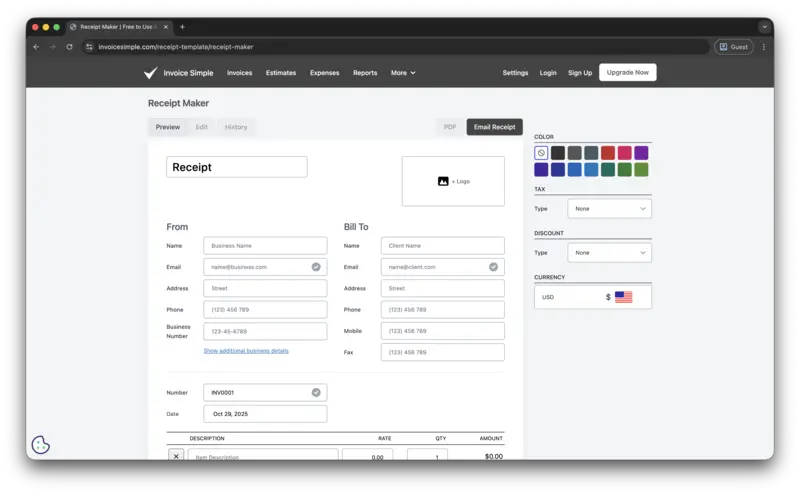Open a new browser tab with the plus
This screenshot has height=494, width=800.
182,27
